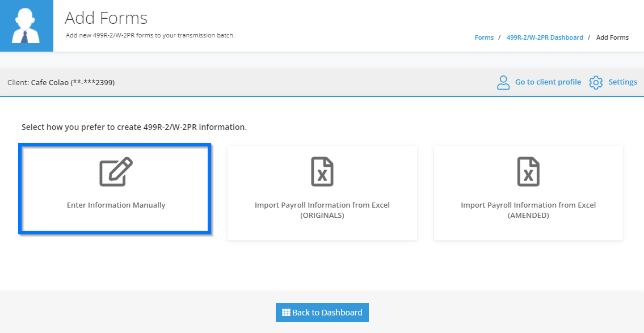
Task: Click client name Cafe Colao (**-***2399)
Action: click(x=73, y=82)
